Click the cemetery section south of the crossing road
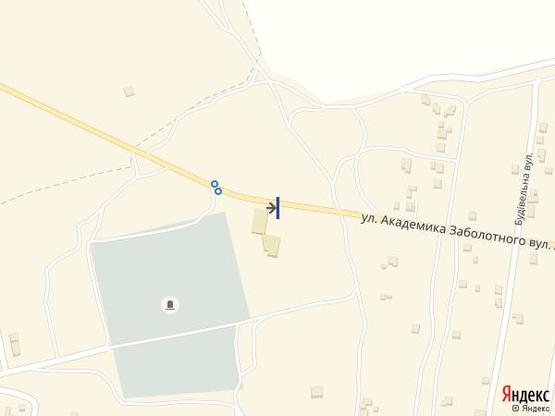This screenshot has width=555, height=416. 177,361
